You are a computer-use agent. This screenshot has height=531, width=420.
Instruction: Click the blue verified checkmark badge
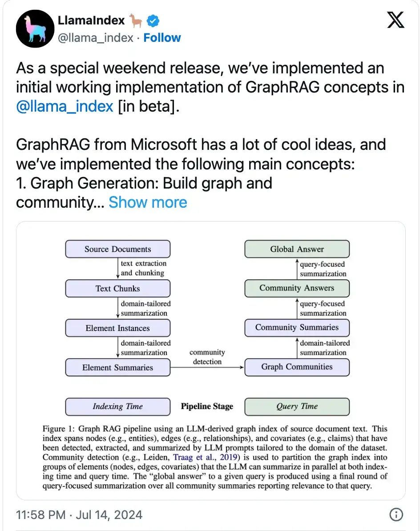[x=152, y=20]
